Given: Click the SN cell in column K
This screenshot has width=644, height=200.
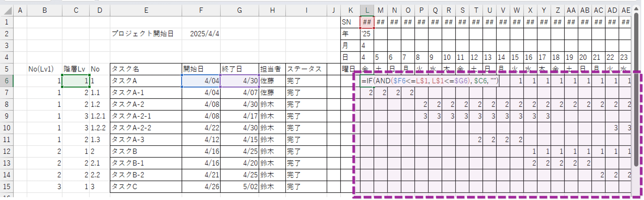Looking at the screenshot, I should tap(350, 22).
